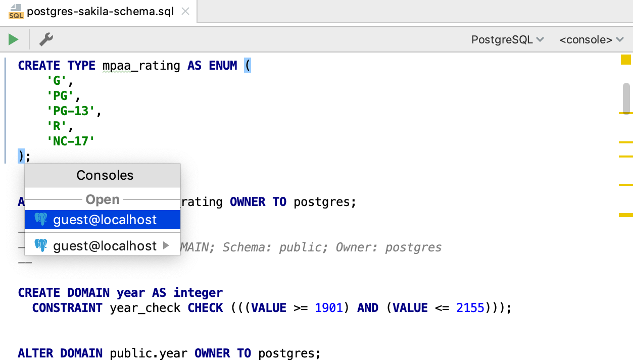Click the CHECK keyword
633x364 pixels.
pos(205,308)
